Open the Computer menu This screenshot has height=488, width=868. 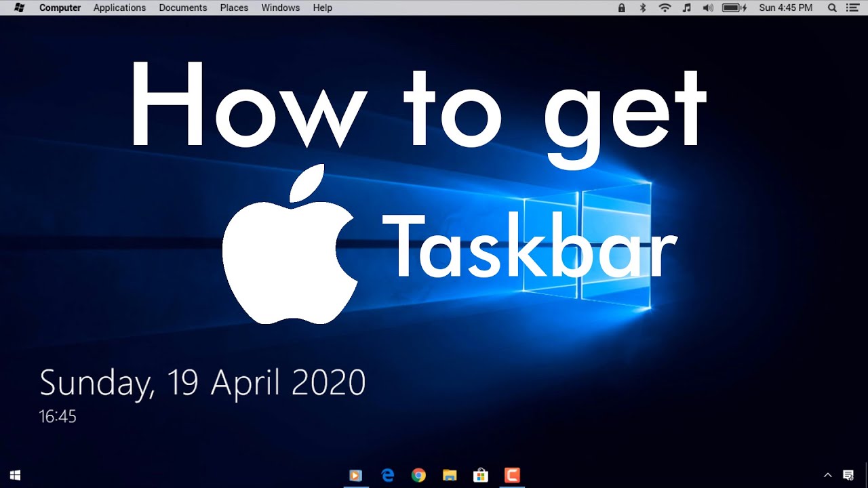[x=60, y=8]
